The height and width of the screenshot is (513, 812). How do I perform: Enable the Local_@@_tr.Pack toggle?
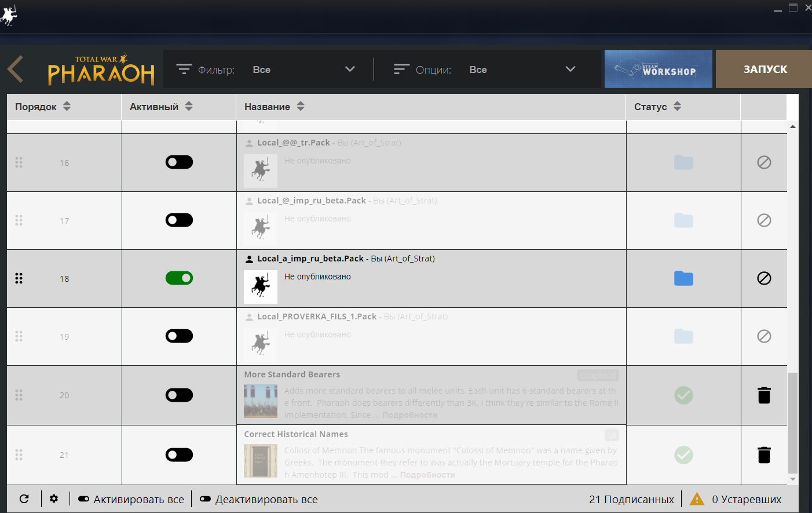point(179,162)
